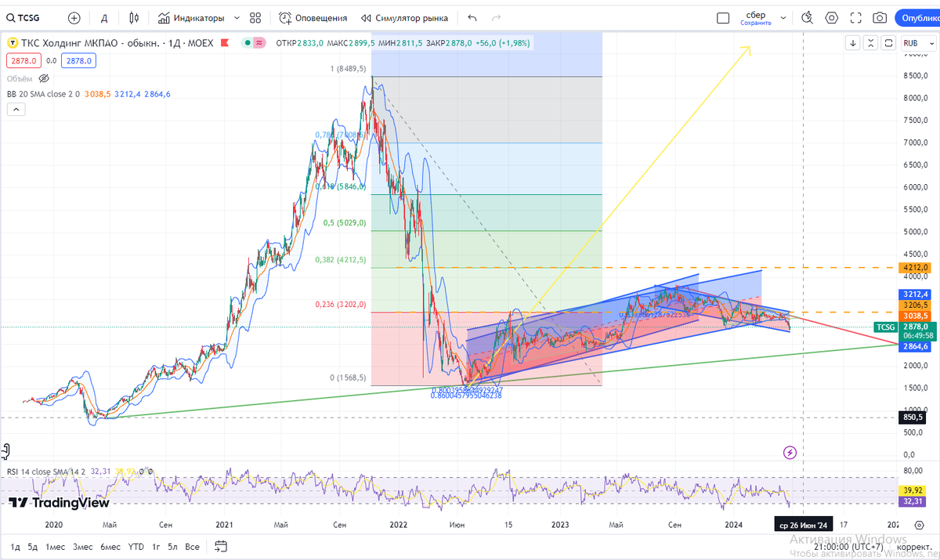This screenshot has height=560, width=940.
Task: Set range to 5л
Action: [x=172, y=547]
